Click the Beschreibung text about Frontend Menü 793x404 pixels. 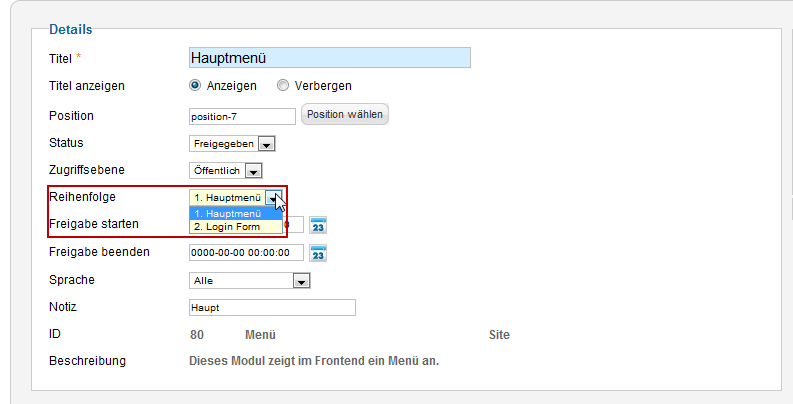click(x=314, y=361)
